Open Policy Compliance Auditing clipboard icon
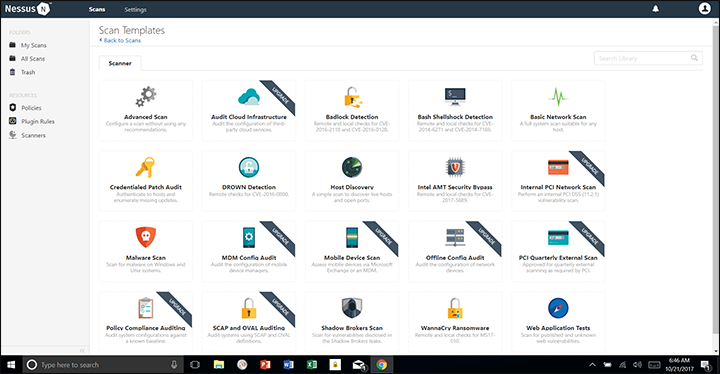Screen dimensions: 720x374 (146, 308)
